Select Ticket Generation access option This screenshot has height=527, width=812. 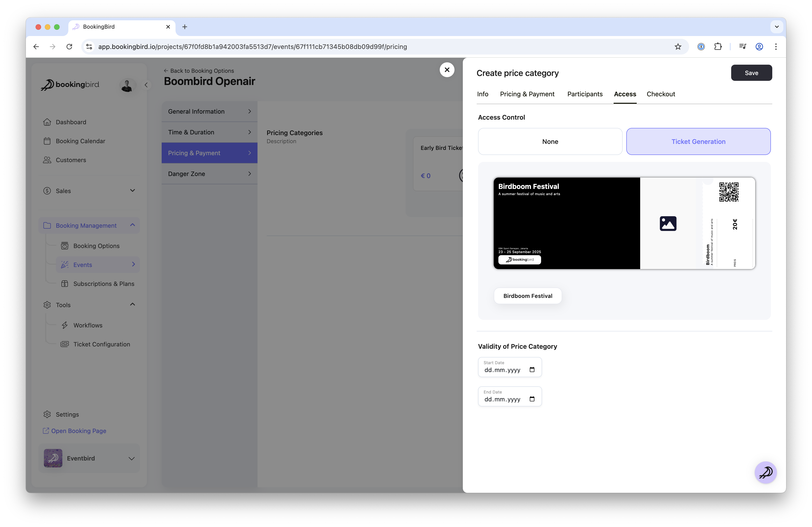point(698,142)
